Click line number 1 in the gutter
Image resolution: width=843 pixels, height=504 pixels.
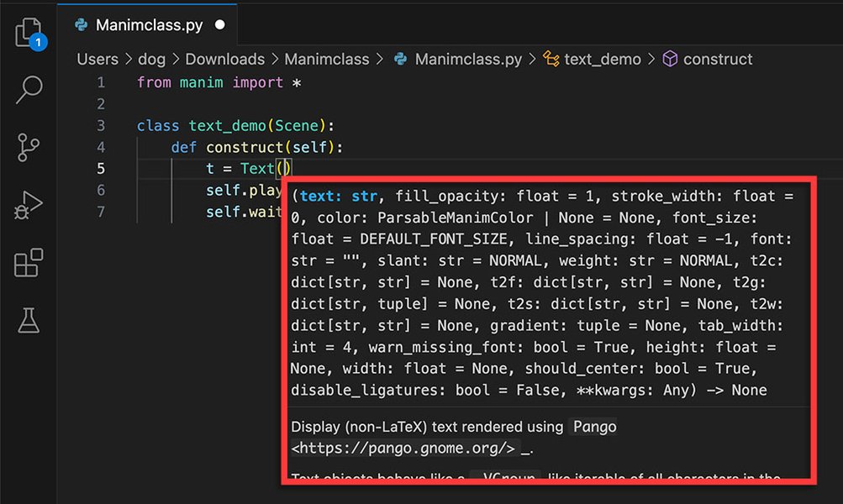101,83
